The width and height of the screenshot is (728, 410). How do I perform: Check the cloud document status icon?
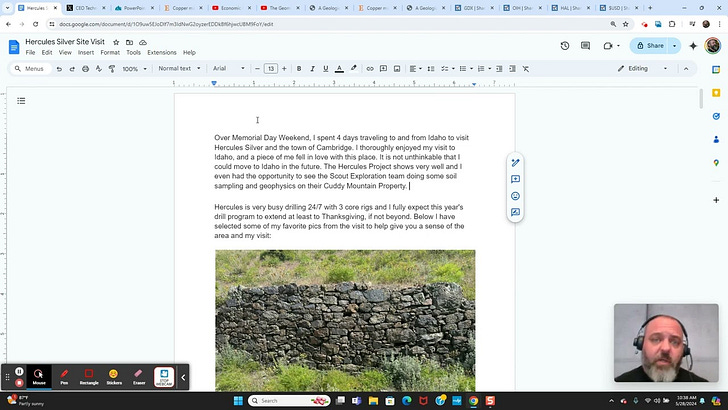[143, 42]
